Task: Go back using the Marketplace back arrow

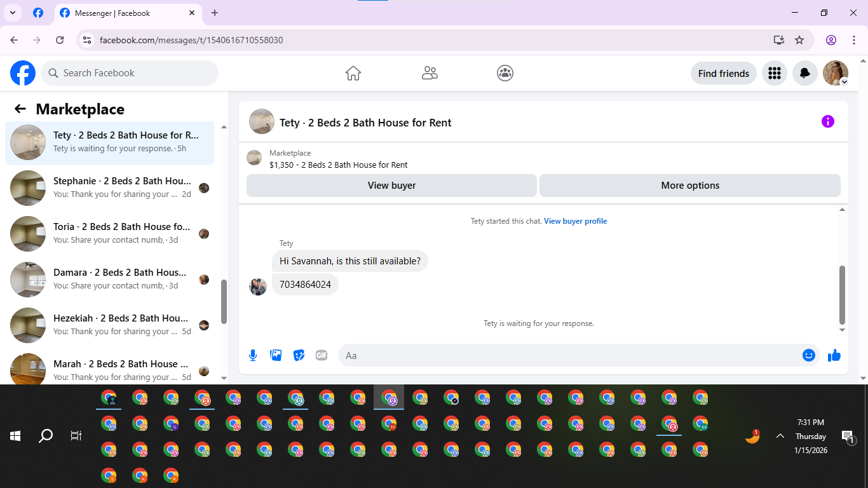Action: [x=20, y=109]
